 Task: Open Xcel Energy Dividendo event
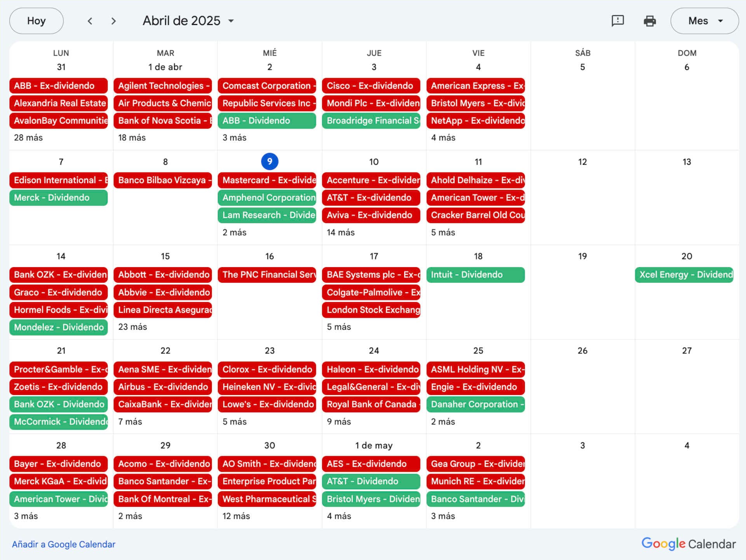pyautogui.click(x=684, y=275)
